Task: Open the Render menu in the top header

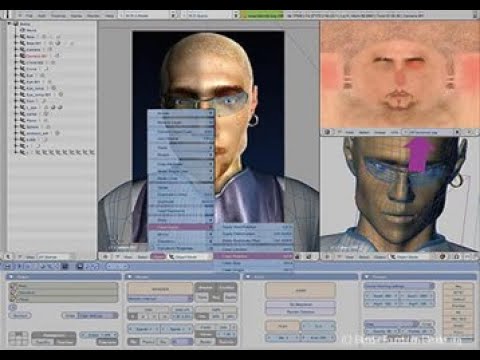Action: tap(93, 15)
